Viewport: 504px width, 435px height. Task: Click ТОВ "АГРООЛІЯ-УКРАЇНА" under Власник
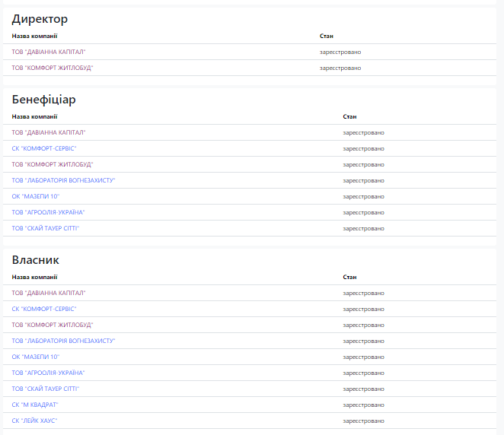[x=48, y=373]
